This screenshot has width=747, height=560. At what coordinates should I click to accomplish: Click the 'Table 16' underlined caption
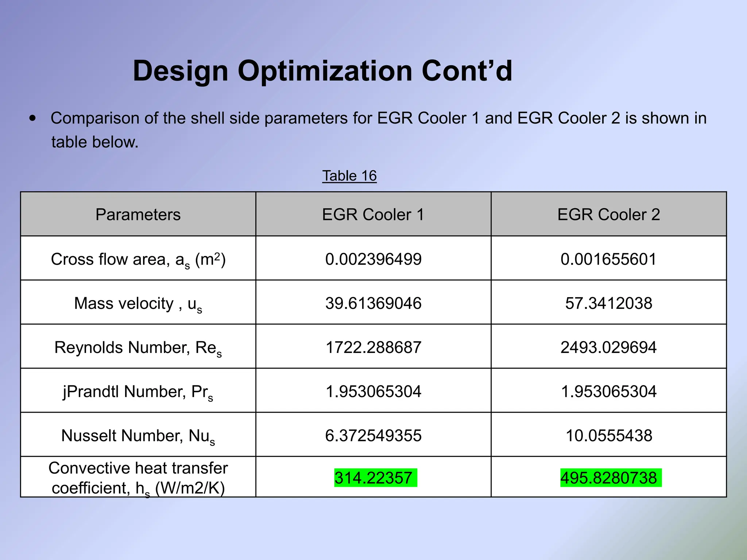349,176
